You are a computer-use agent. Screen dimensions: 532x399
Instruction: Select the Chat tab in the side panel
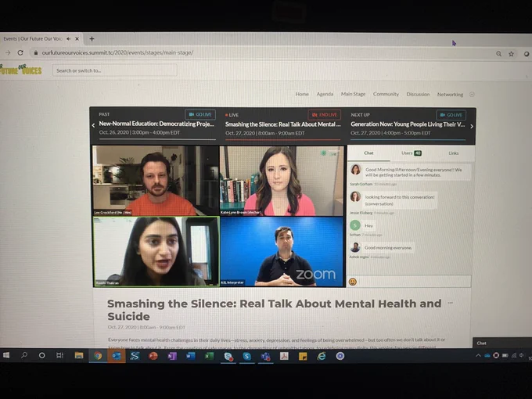pos(368,153)
